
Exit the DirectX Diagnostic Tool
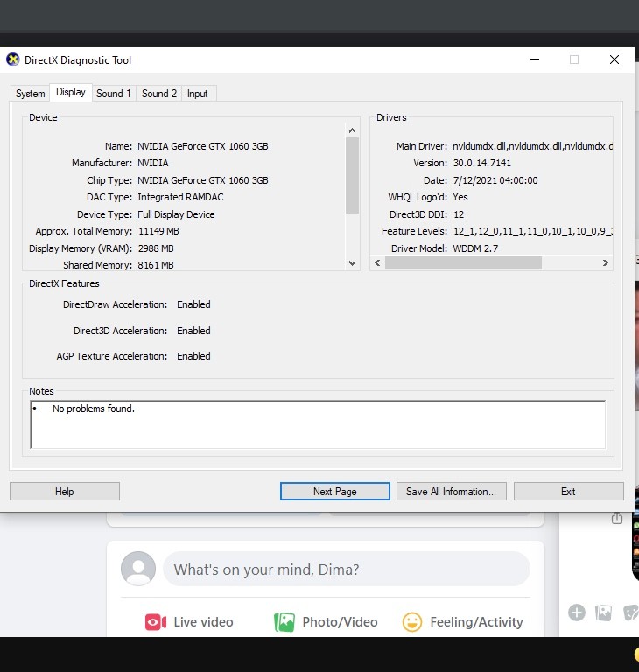569,491
